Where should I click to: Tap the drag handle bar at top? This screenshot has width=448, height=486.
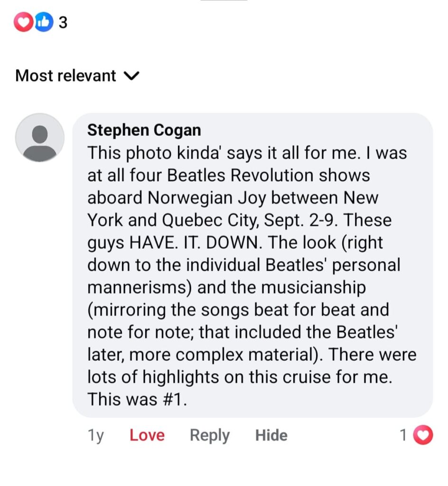[x=224, y=1]
